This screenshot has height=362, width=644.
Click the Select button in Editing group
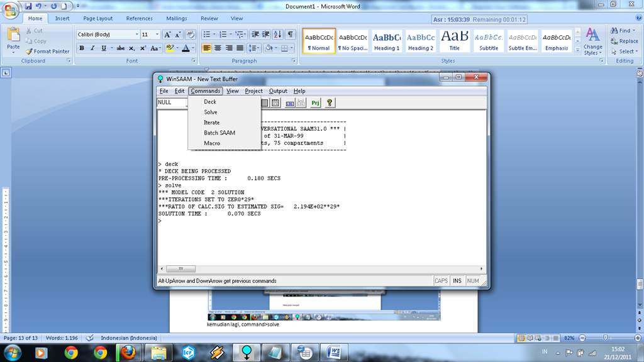625,52
